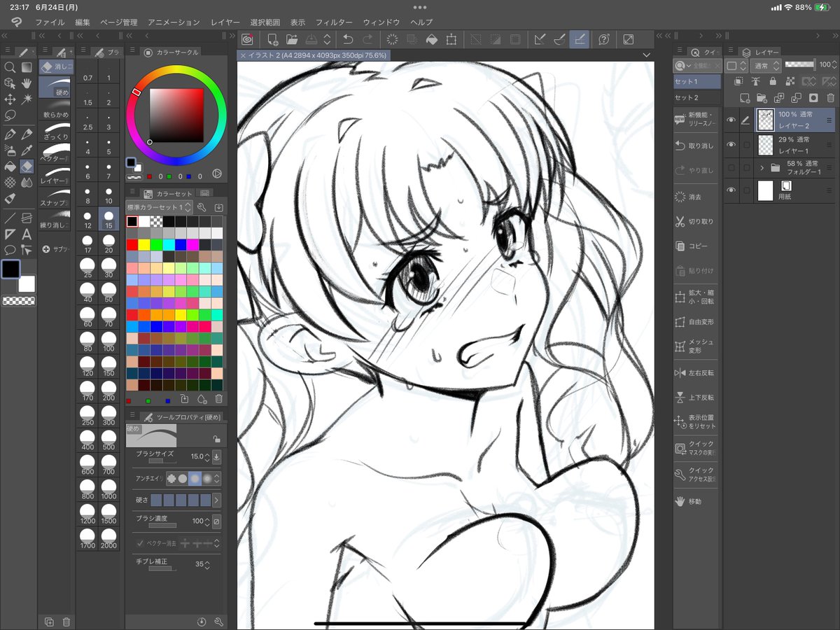The height and width of the screenshot is (630, 840).
Task: Click the delete layer trash icon
Action: 832,98
